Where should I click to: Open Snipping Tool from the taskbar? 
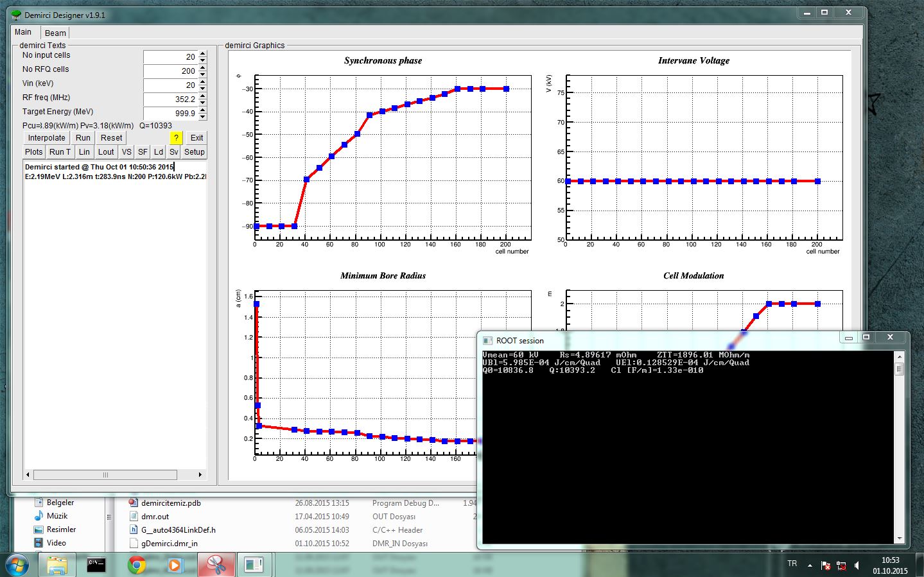216,565
